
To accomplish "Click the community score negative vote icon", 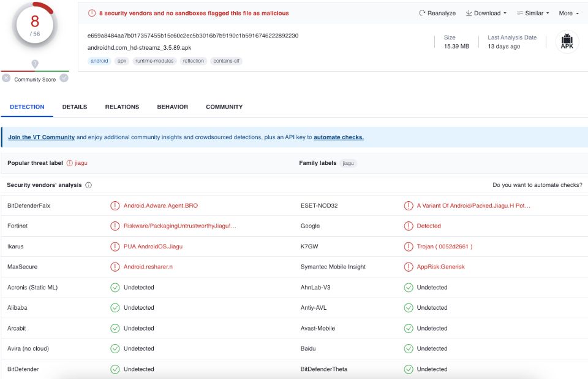I will [6, 78].
